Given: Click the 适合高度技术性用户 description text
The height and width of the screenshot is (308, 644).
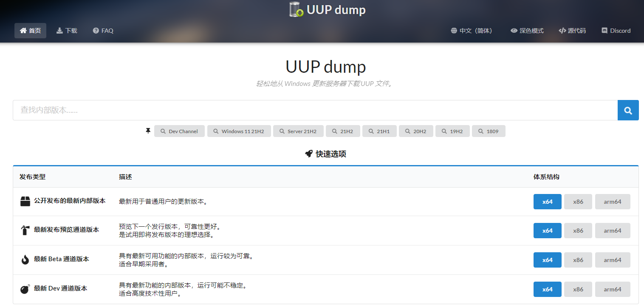Looking at the screenshot, I should [x=150, y=294].
